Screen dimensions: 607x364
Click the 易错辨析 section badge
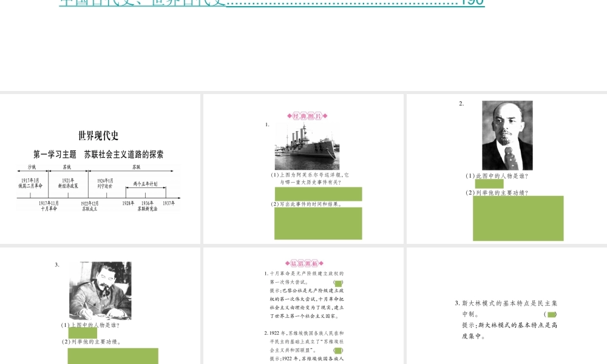tap(304, 263)
